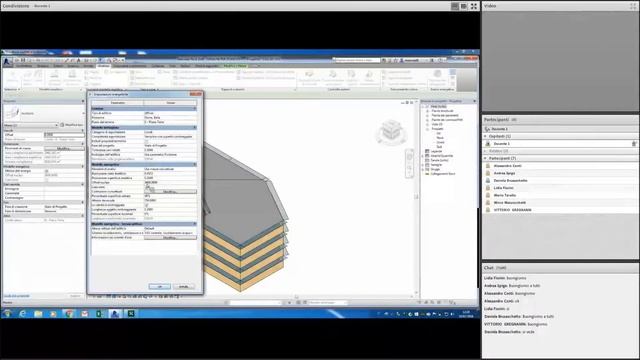Select participant Daniela Brusaschetto
This screenshot has height=360, width=640.
511,180
